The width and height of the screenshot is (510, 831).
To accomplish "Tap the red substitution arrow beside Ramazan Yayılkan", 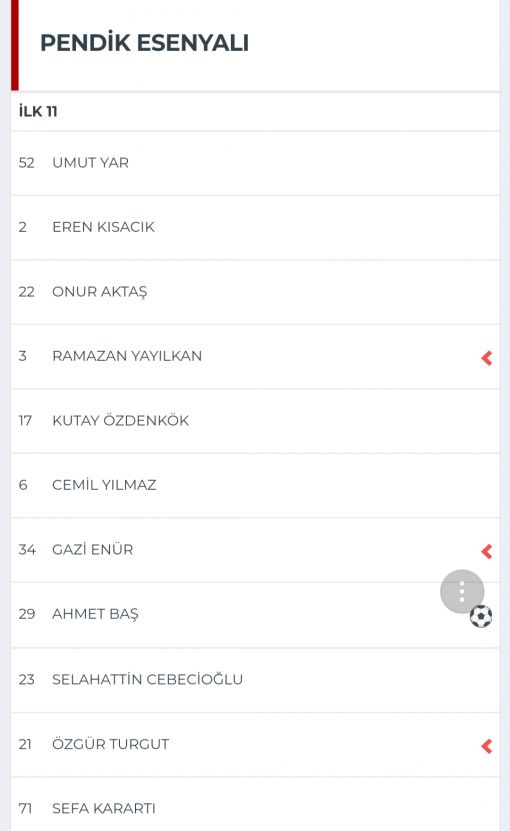I will [487, 358].
